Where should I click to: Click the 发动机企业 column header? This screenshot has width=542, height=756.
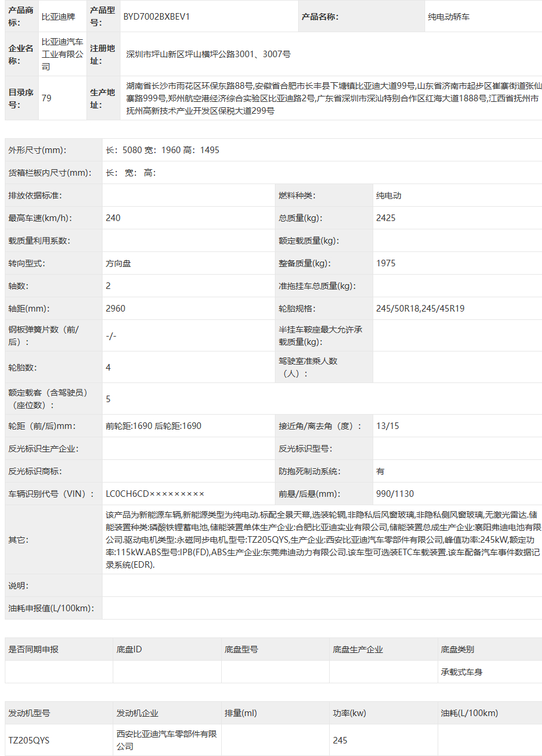[137, 713]
